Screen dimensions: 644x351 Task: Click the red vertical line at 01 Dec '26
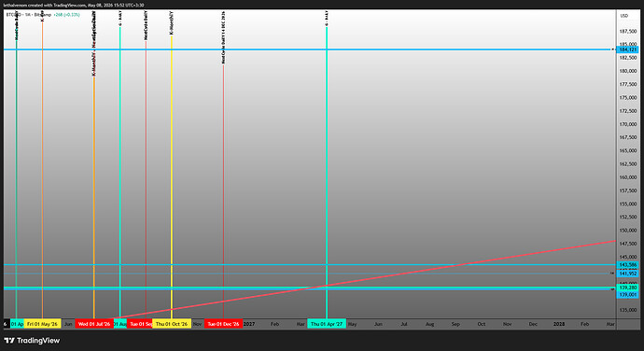coord(223,191)
